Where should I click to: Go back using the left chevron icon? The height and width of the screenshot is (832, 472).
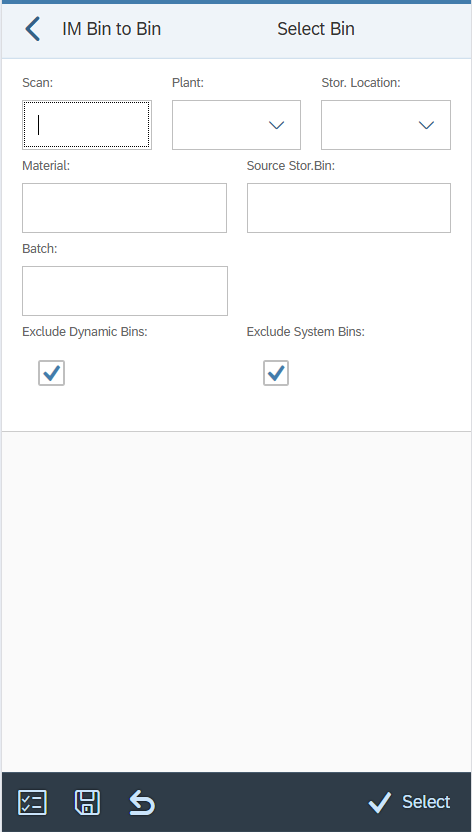click(x=32, y=29)
